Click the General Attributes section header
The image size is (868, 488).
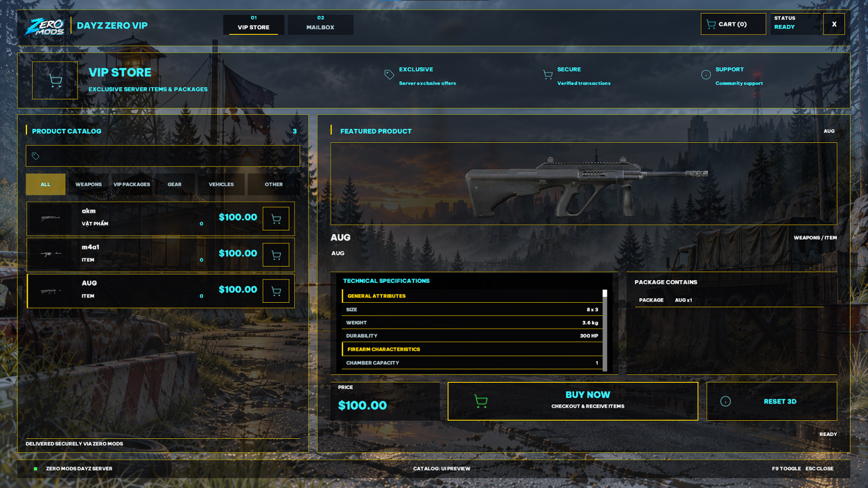tap(472, 296)
